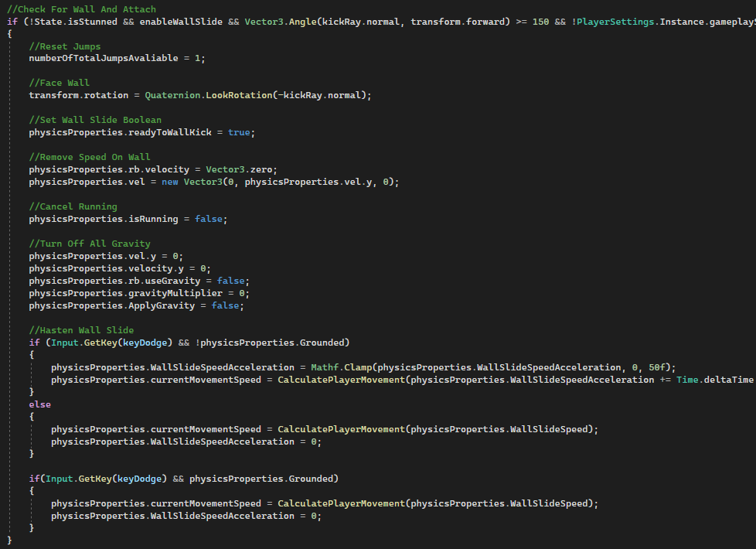756x549 pixels.
Task: Click the "true" keyword value
Action: (239, 132)
